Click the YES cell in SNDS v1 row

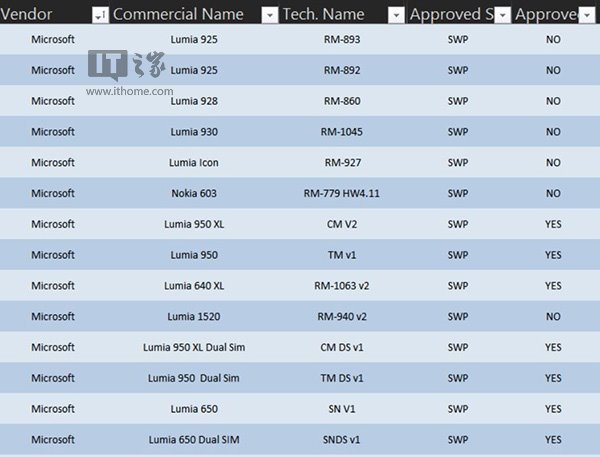pos(553,439)
